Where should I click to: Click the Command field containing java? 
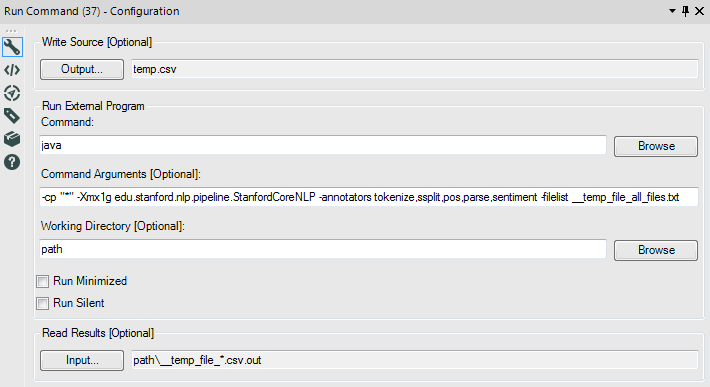pyautogui.click(x=323, y=145)
